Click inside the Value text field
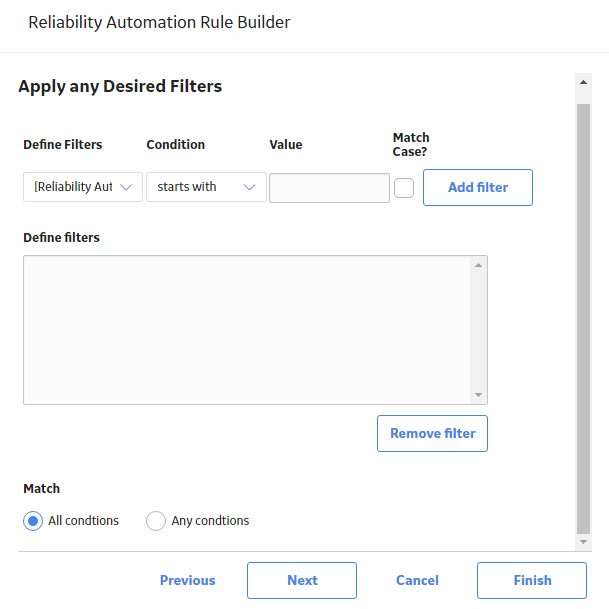 point(329,188)
